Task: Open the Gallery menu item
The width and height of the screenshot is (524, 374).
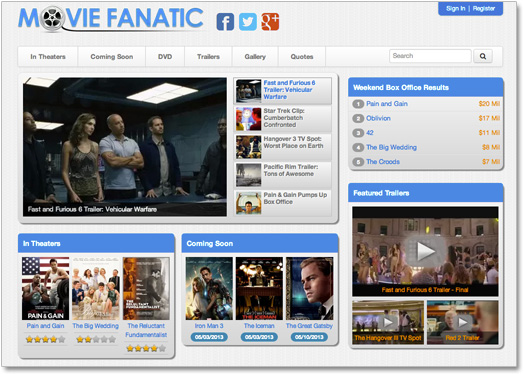Action: (x=255, y=57)
